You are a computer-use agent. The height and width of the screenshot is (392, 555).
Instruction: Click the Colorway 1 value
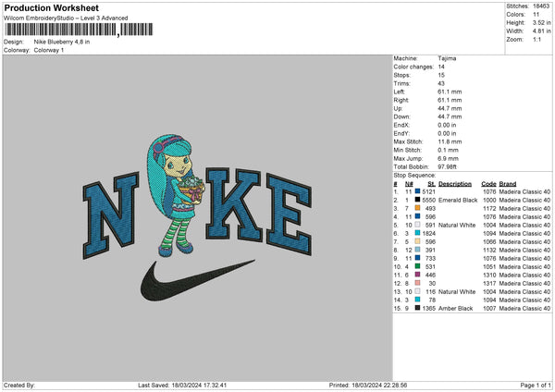click(49, 50)
